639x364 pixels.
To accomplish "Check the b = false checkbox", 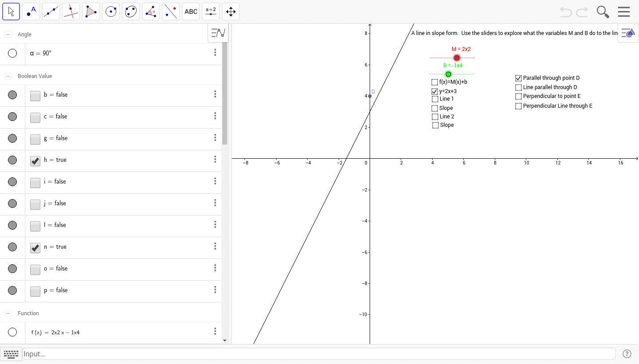I will [35, 95].
